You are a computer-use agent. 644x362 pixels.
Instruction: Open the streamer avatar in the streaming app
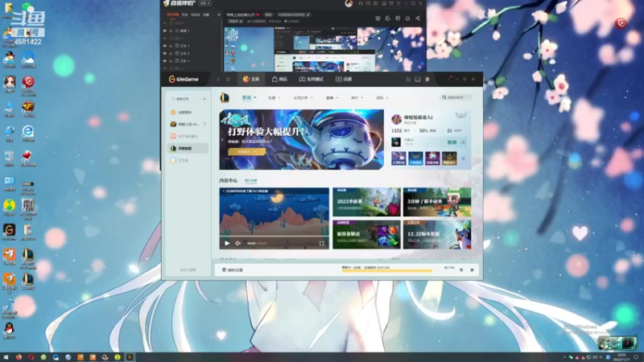(x=349, y=3)
